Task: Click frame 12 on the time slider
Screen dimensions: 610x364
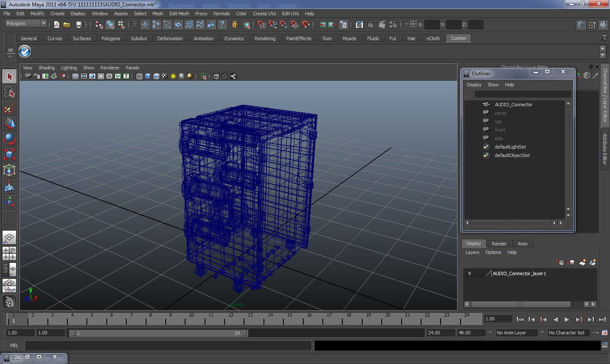Action: point(230,318)
